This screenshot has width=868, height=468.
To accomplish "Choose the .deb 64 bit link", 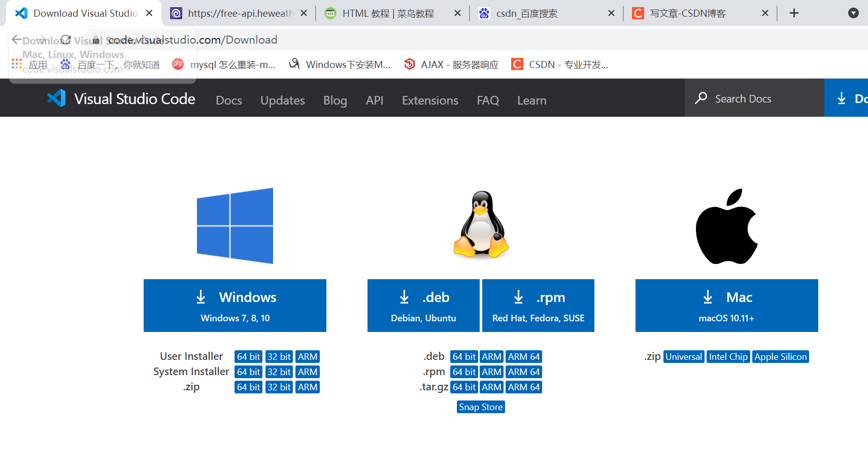I will 464,357.
